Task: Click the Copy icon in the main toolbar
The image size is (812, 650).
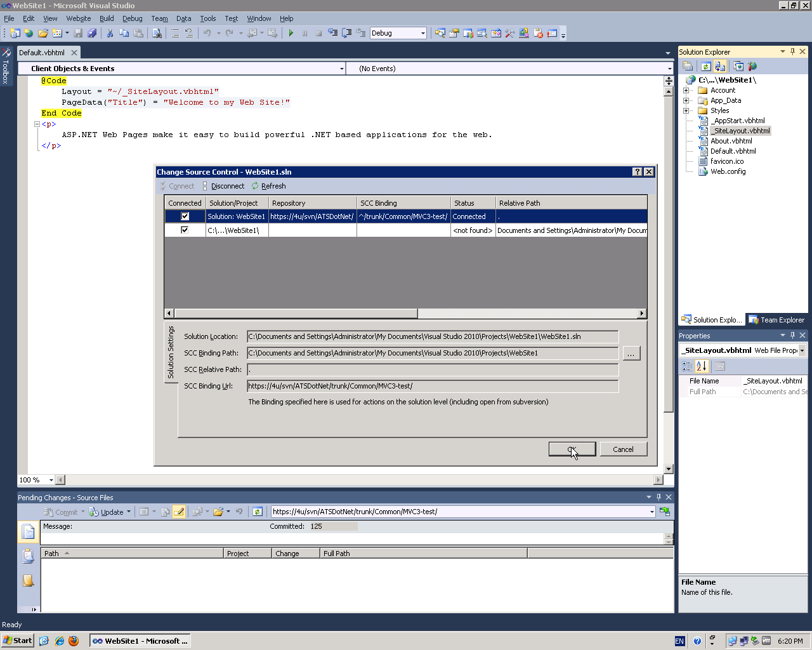Action: pos(124,33)
